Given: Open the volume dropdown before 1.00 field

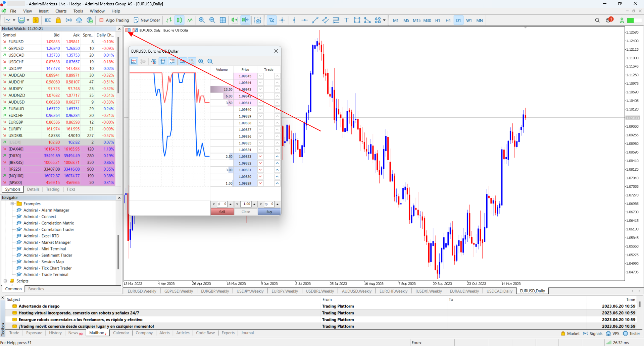Looking at the screenshot, I should pyautogui.click(x=237, y=204).
